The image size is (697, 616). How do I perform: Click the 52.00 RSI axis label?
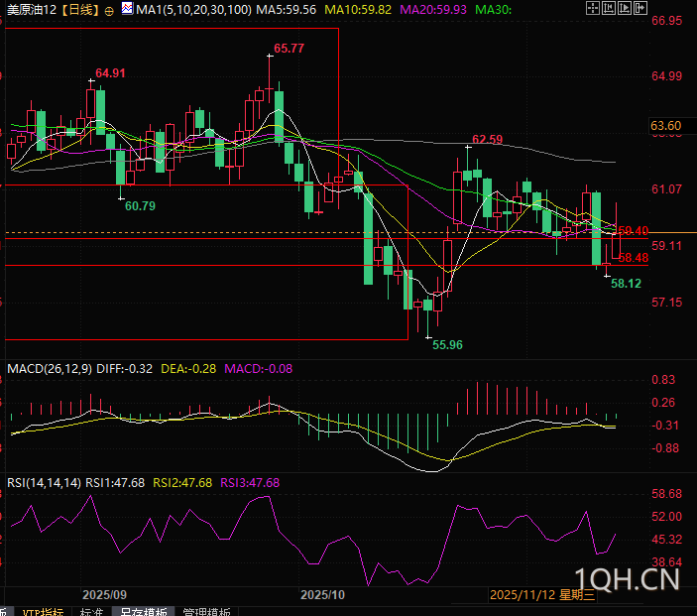(666, 517)
